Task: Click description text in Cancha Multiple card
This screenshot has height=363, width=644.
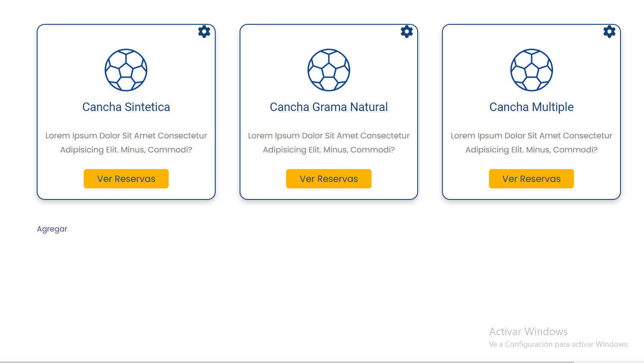Action: pyautogui.click(x=532, y=143)
